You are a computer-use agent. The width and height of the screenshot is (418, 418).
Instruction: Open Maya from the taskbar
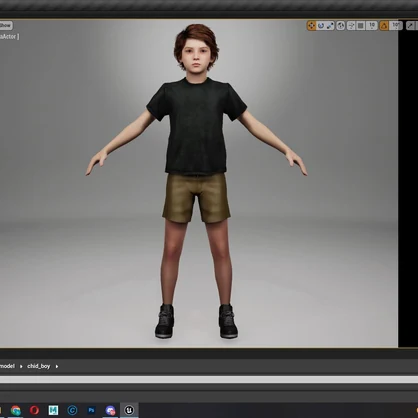click(x=53, y=410)
